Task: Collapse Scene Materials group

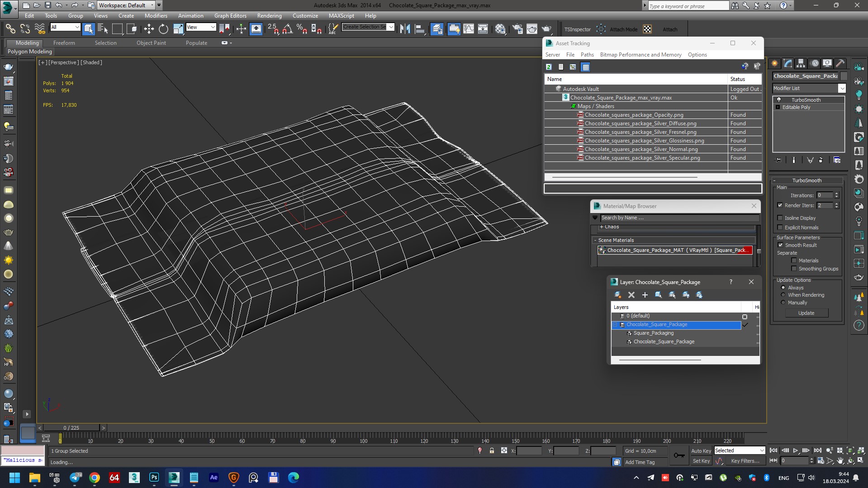Action: 595,240
